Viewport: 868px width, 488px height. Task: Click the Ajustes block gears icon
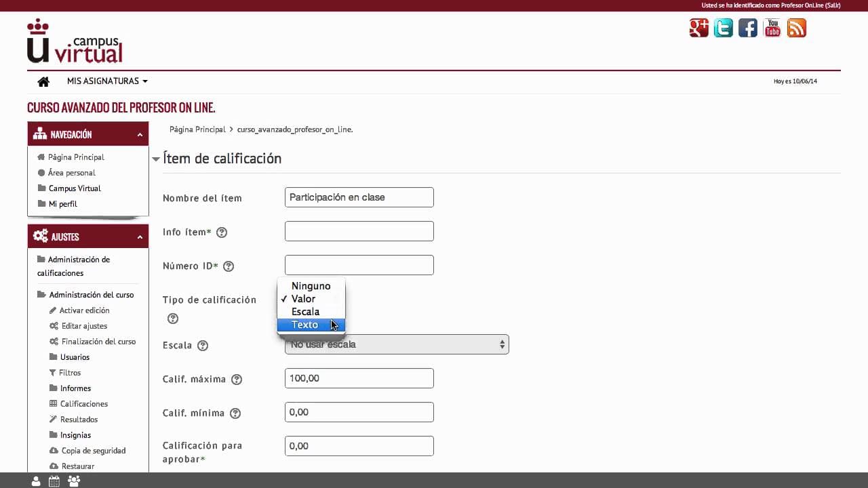tap(40, 237)
